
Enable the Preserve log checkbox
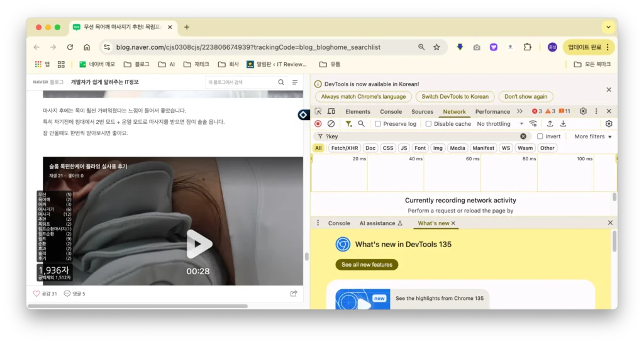[x=377, y=123]
